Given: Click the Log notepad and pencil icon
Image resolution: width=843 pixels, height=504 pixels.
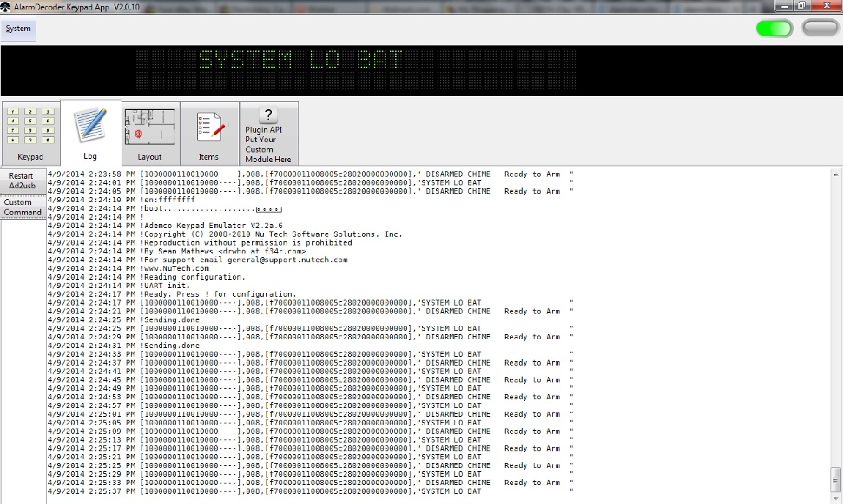Looking at the screenshot, I should point(90,125).
